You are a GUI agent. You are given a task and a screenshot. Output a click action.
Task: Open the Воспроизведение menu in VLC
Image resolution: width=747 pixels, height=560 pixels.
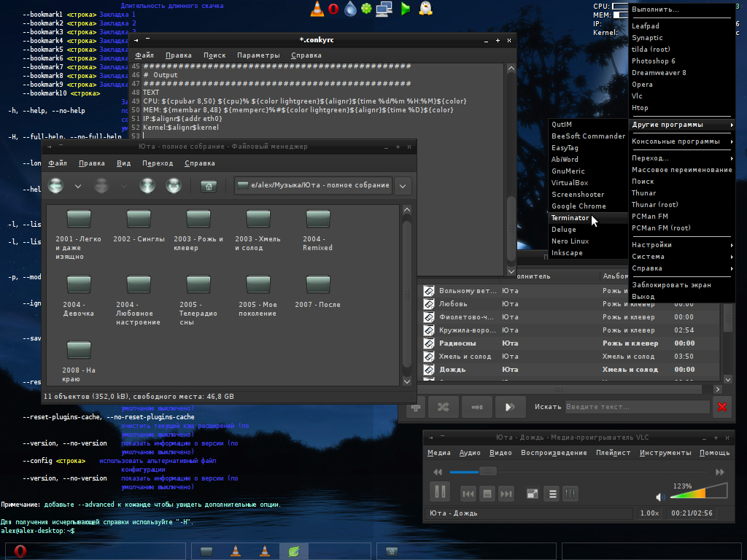click(x=554, y=453)
